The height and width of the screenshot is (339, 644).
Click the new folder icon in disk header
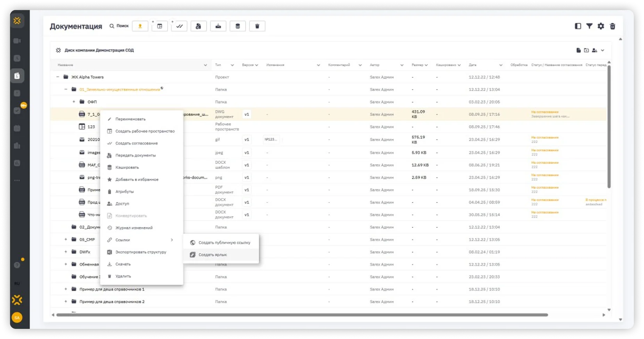click(586, 50)
